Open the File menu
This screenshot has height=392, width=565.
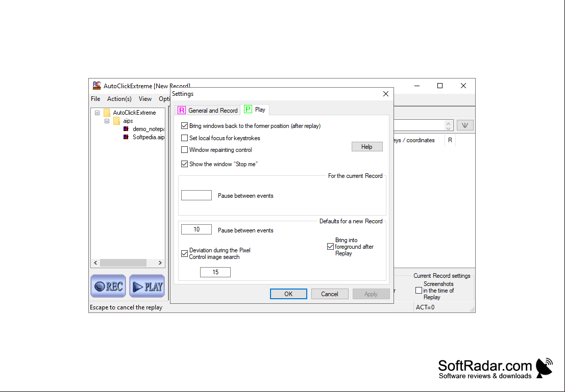[95, 99]
